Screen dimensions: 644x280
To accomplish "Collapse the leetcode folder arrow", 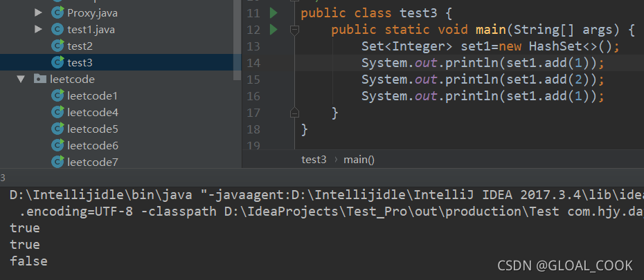I will tap(21, 79).
